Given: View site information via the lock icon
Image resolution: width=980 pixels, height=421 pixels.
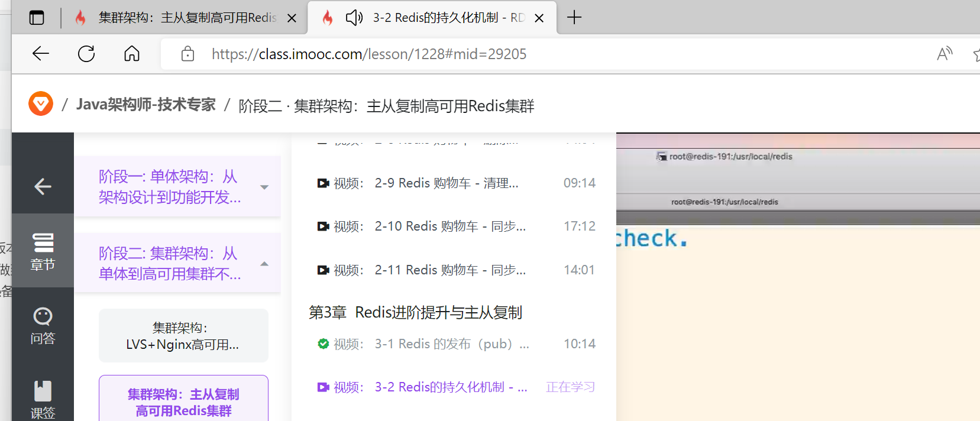Looking at the screenshot, I should click(187, 54).
